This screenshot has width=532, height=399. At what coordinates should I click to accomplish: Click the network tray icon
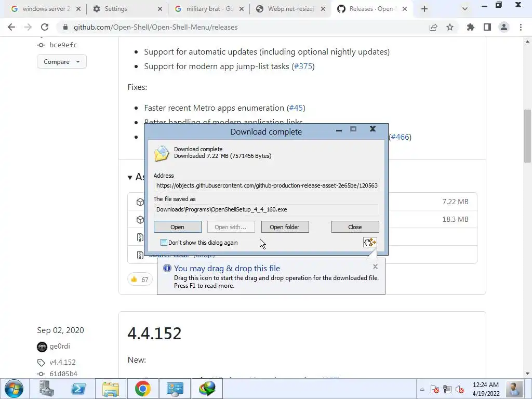point(447,389)
